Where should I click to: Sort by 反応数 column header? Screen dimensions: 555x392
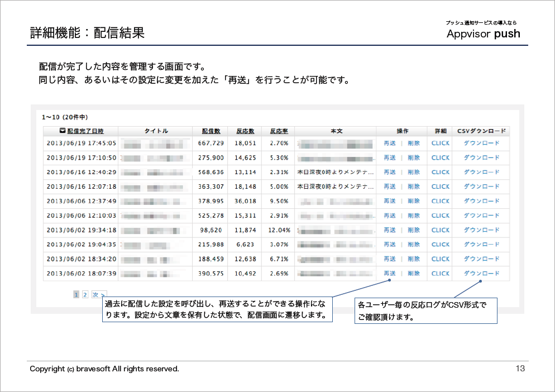coord(245,131)
